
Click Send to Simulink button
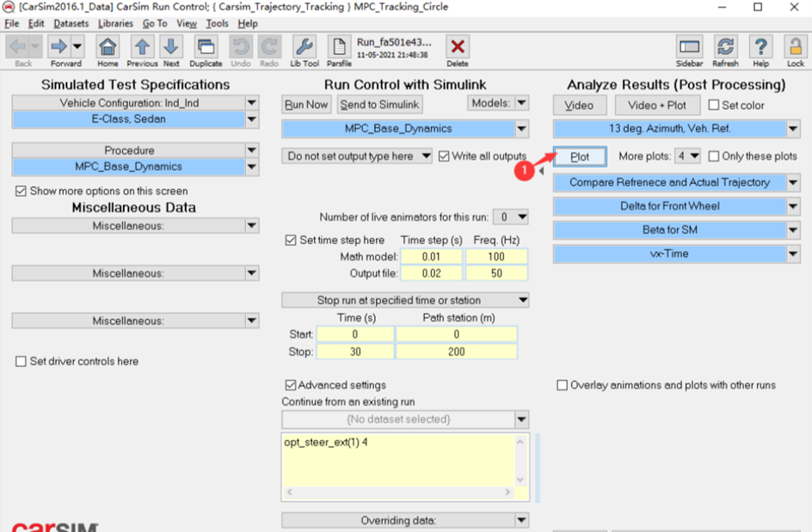pos(379,105)
